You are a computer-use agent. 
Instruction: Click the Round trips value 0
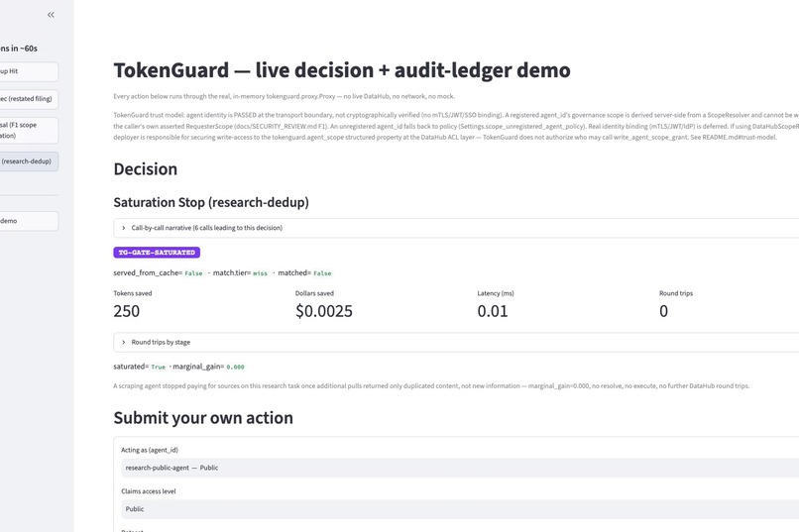[x=663, y=311]
